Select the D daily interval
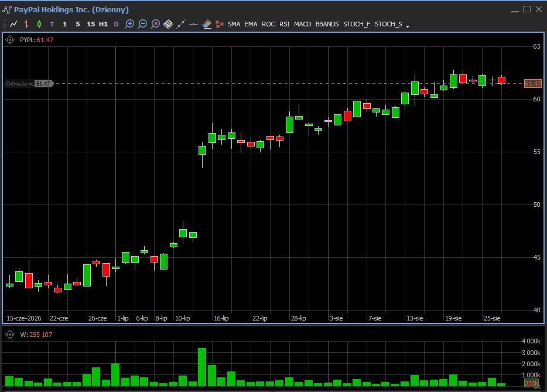 [x=116, y=24]
